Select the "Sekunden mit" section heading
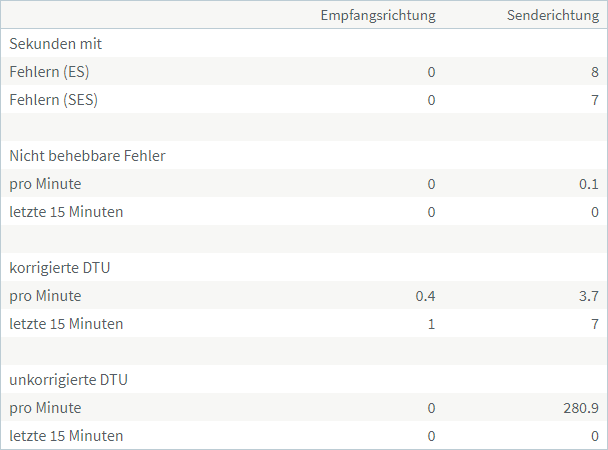The width and height of the screenshot is (608, 450). point(56,44)
